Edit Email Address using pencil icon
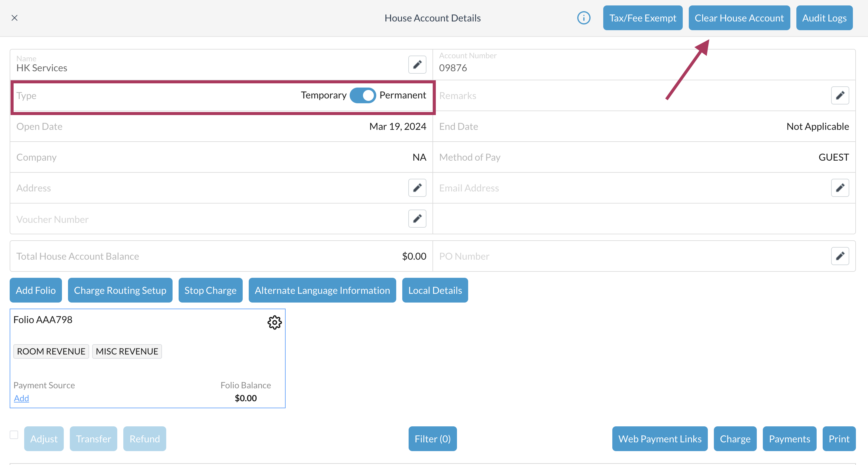868x465 pixels. 840,188
